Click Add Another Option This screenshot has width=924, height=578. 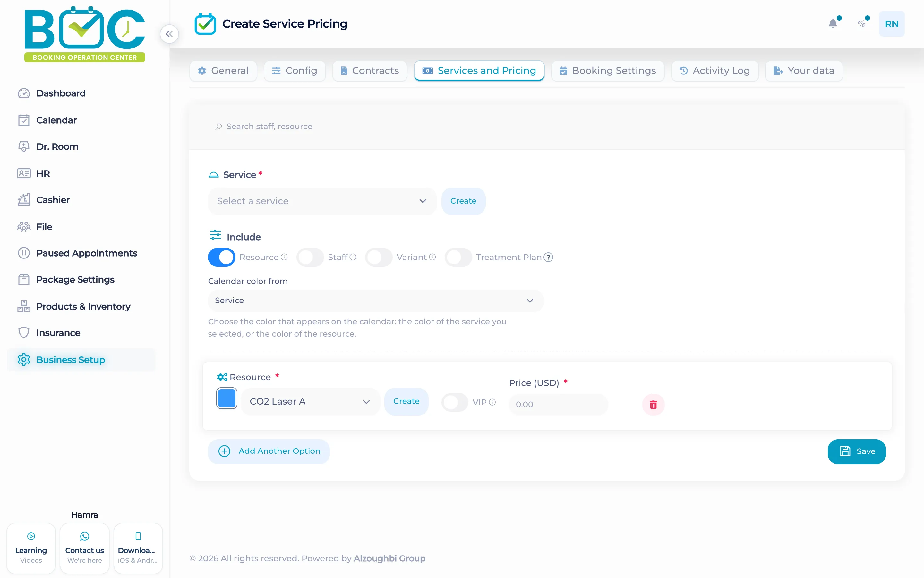pyautogui.click(x=269, y=451)
